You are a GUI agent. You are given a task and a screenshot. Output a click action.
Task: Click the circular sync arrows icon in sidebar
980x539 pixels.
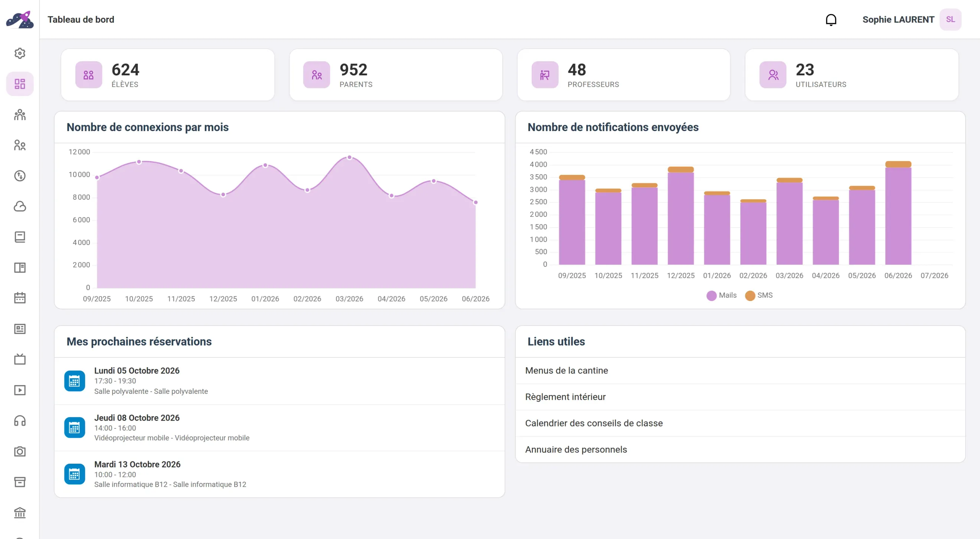click(20, 176)
